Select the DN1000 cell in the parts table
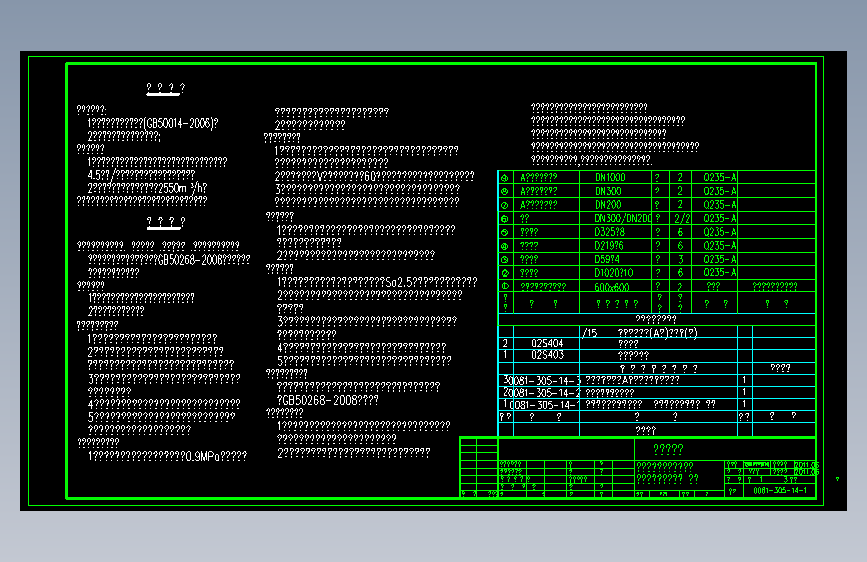 coord(610,178)
